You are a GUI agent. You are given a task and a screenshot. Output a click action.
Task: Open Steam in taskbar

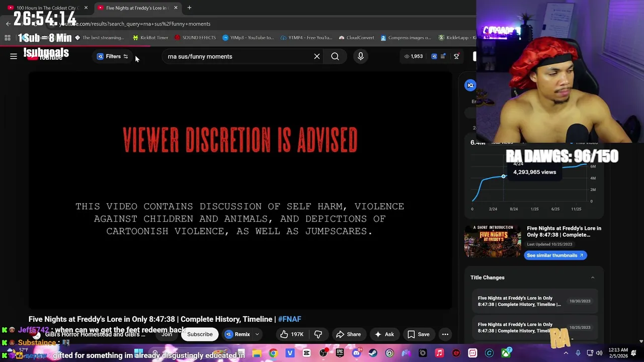click(x=373, y=353)
